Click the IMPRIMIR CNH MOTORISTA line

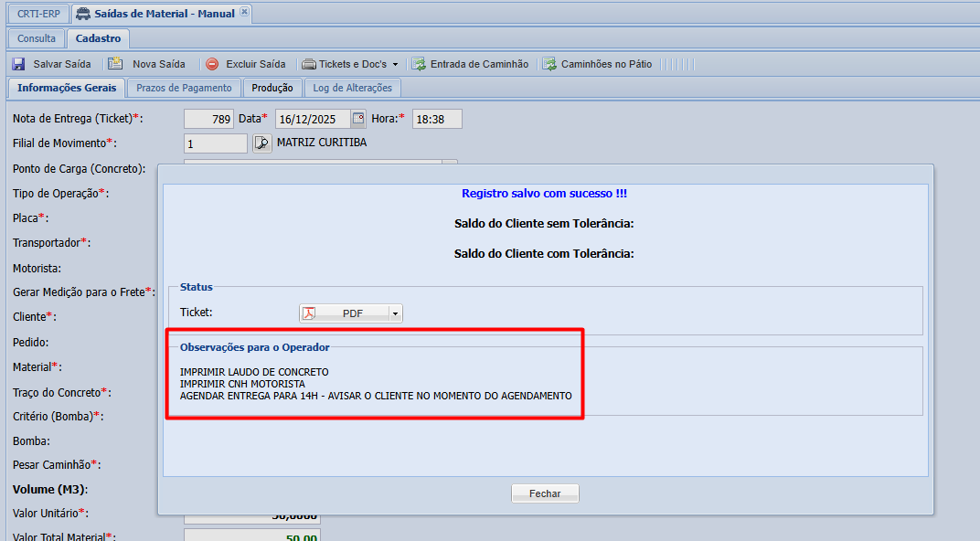click(242, 384)
